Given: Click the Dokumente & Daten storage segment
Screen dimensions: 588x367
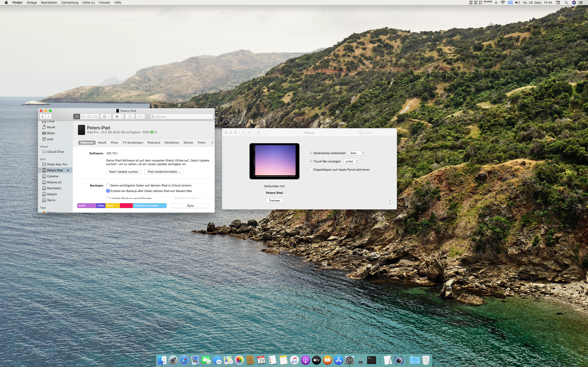Looking at the screenshot, I should pos(149,206).
